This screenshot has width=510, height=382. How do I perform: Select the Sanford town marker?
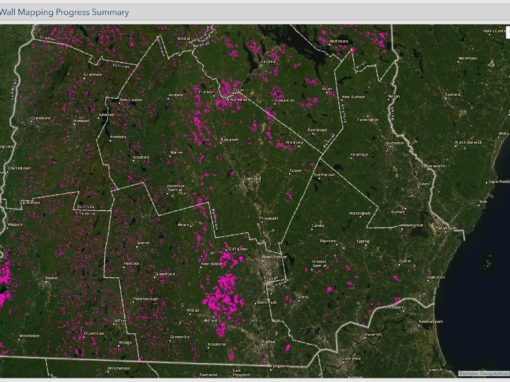click(x=446, y=98)
